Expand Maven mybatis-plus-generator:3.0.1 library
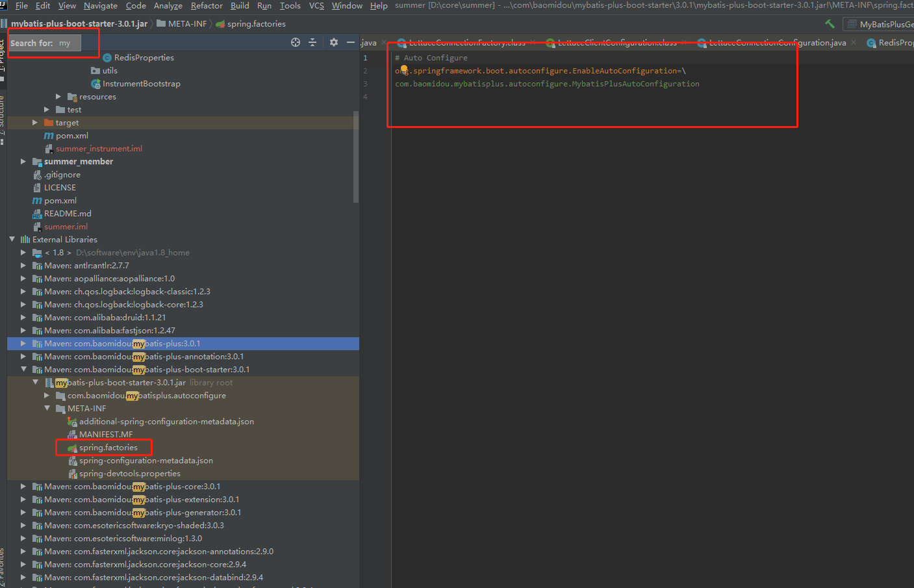 (x=23, y=513)
